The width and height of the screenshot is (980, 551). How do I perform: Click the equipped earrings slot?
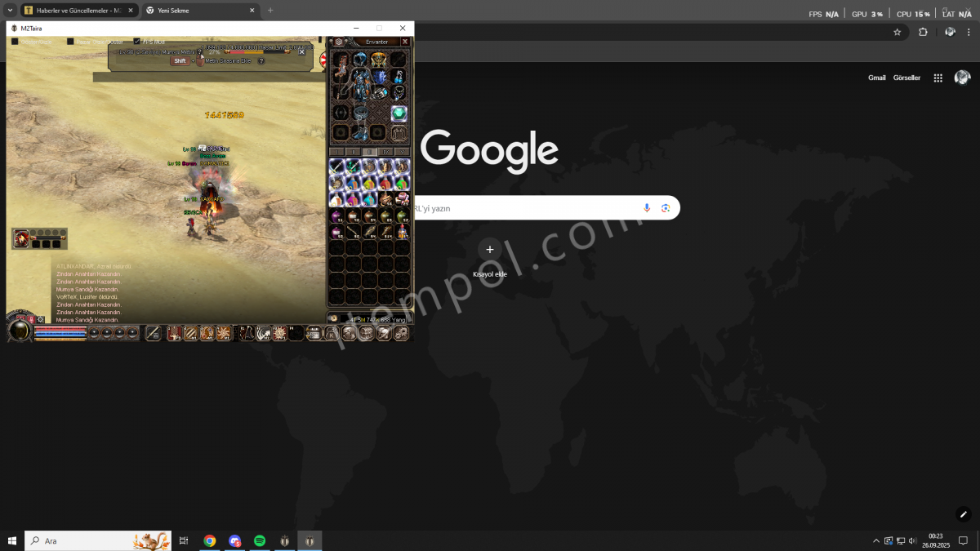(x=399, y=77)
